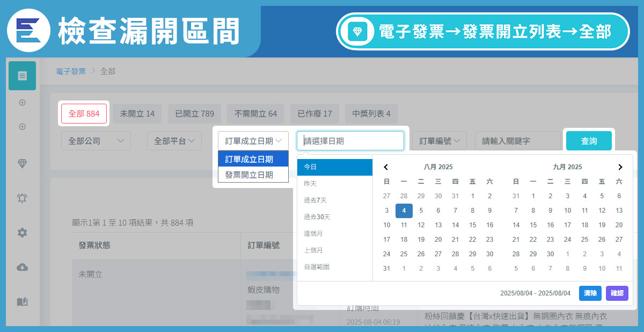Go to previous month in calendar
Screen dimensions: 644x332
click(x=386, y=167)
